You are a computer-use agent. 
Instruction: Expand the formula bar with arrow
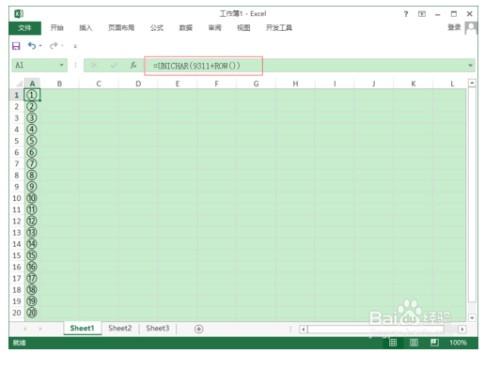pyautogui.click(x=470, y=65)
